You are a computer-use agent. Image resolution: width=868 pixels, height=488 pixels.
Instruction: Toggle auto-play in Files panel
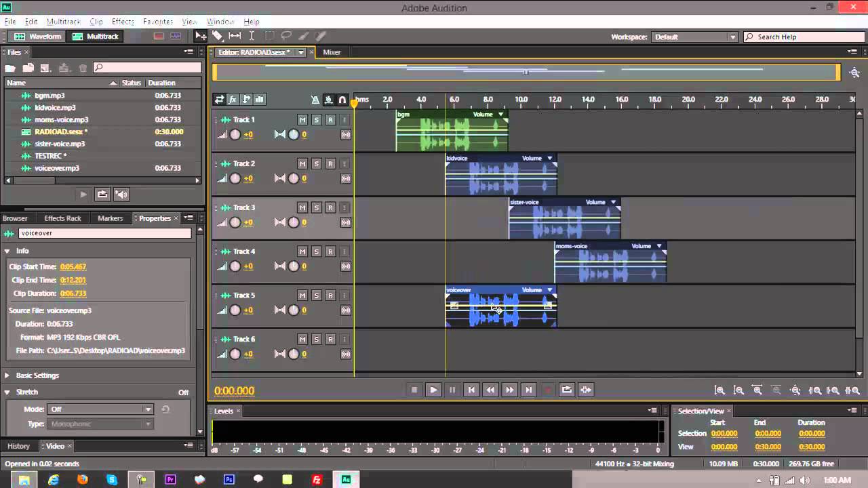[x=121, y=195]
